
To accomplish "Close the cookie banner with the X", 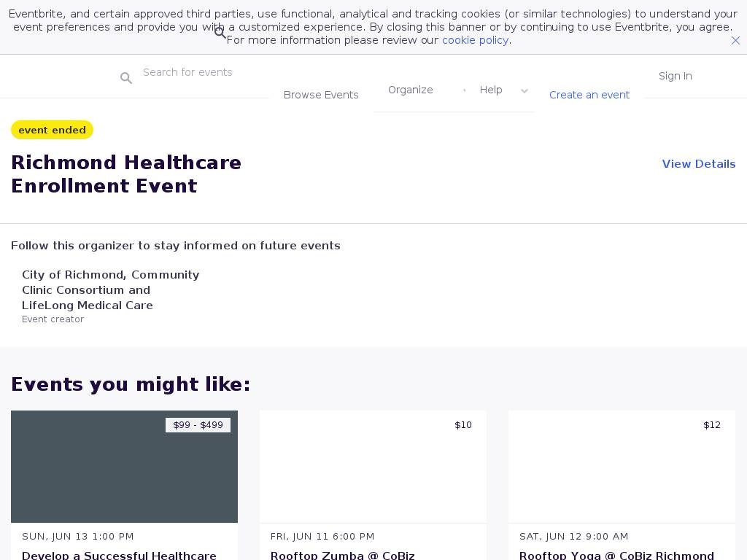I will point(735,41).
